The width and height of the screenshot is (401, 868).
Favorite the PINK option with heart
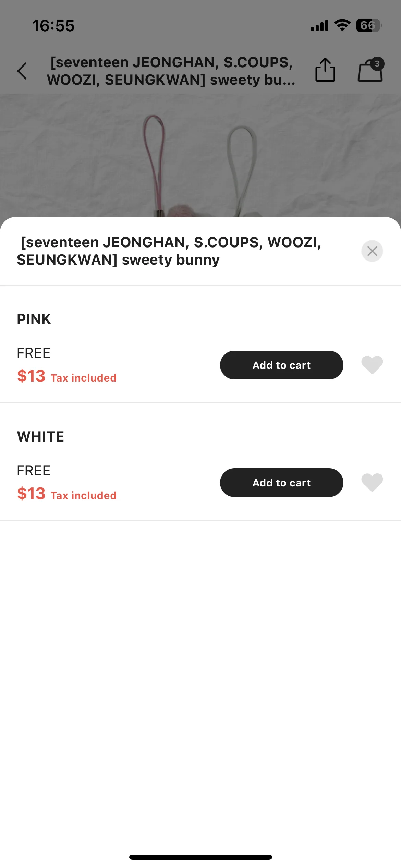coord(372,365)
